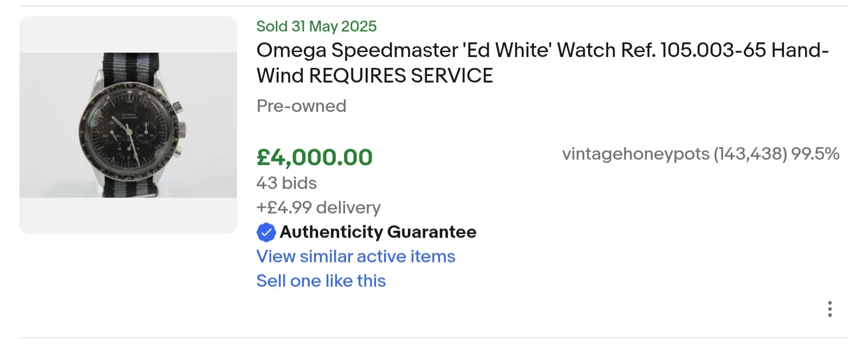Click Sell one like this link
Screen dimensions: 868x344
(321, 281)
